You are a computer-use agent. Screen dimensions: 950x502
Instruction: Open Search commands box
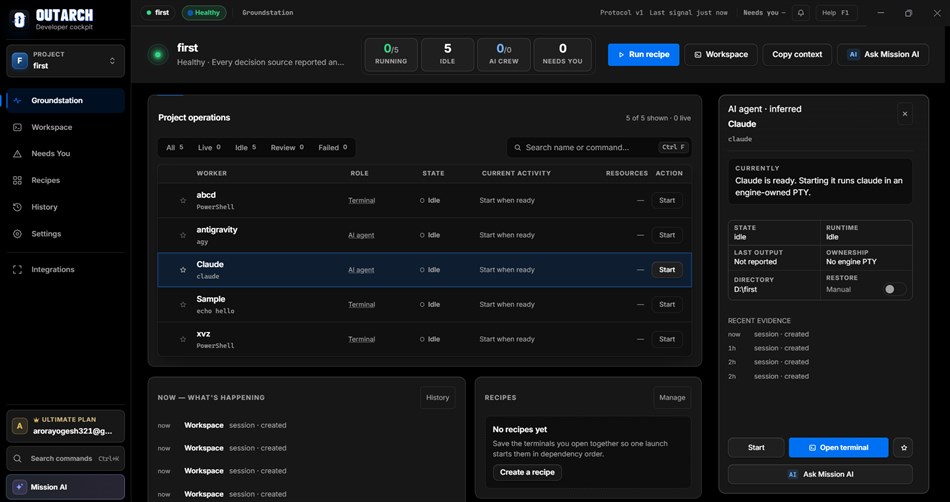point(65,458)
